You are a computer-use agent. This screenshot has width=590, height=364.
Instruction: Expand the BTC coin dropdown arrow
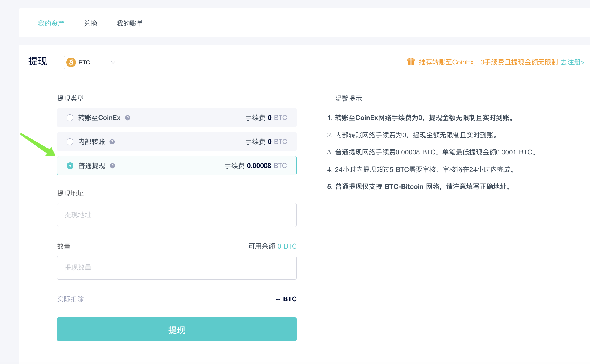113,62
